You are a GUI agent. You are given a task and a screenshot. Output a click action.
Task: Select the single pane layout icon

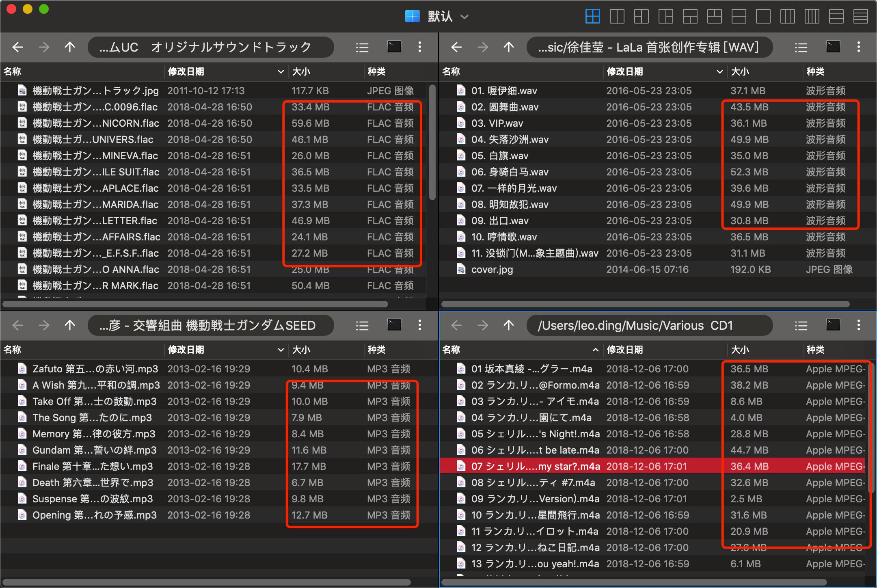pyautogui.click(x=763, y=17)
